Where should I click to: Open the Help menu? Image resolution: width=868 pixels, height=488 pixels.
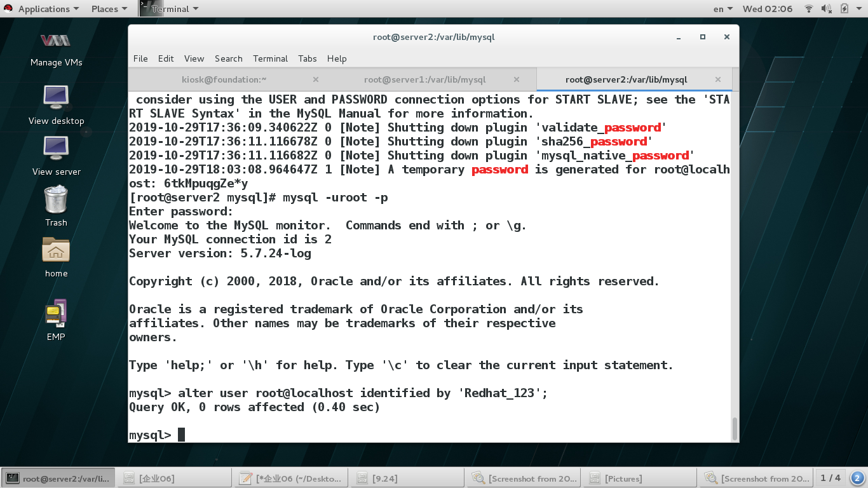pos(337,58)
